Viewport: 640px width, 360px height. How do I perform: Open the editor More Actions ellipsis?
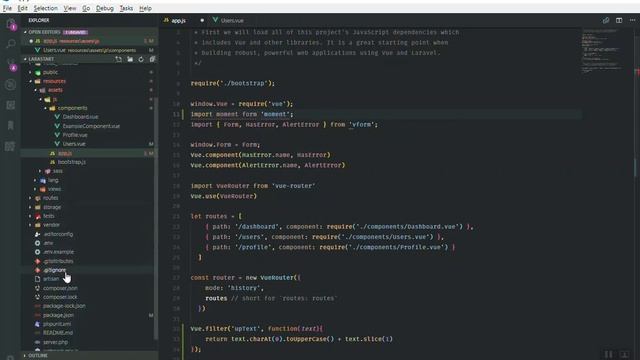tap(632, 20)
